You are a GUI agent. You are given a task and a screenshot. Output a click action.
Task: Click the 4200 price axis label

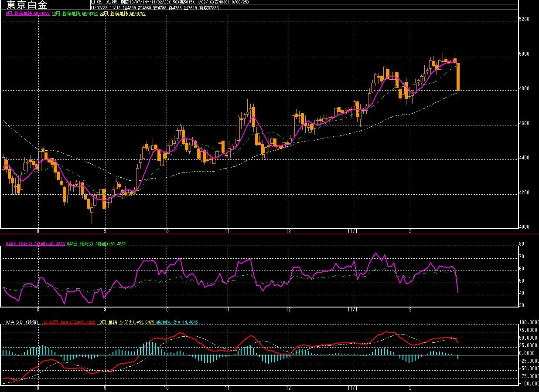[x=524, y=193]
